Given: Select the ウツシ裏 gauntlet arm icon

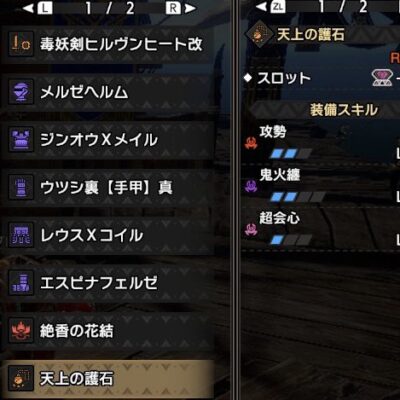Looking at the screenshot, I should 21,187.
